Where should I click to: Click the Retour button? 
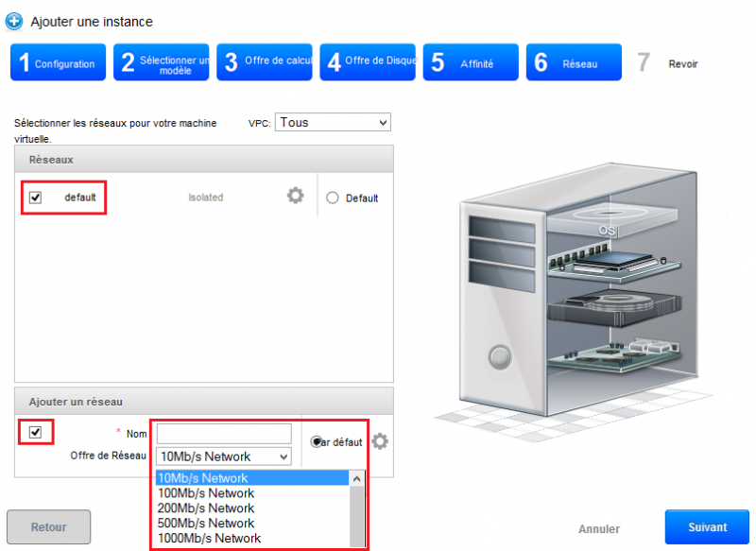click(x=49, y=527)
